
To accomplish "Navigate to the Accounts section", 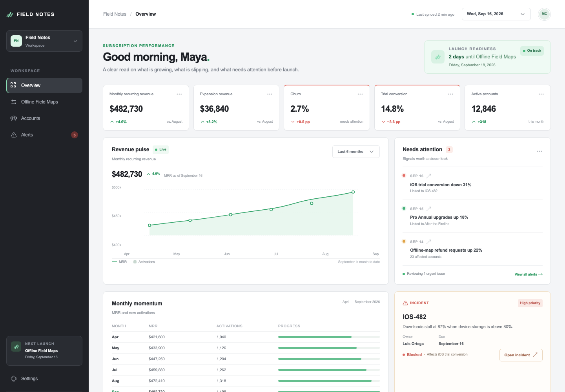I will 44,118.
